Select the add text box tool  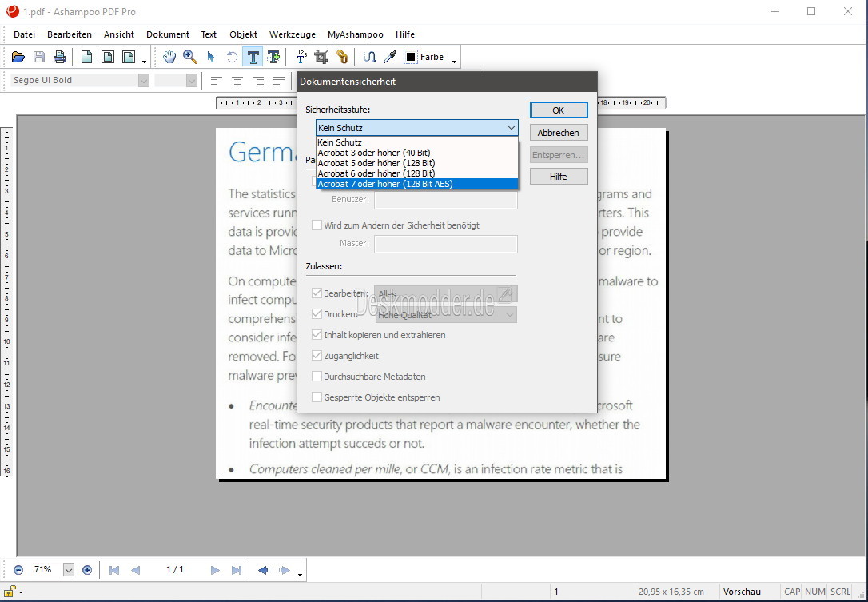tap(273, 57)
